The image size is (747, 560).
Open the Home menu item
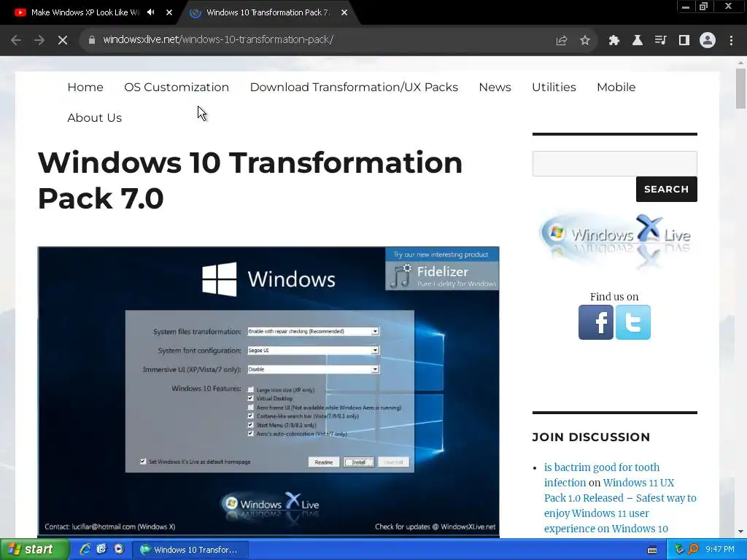pyautogui.click(x=85, y=87)
